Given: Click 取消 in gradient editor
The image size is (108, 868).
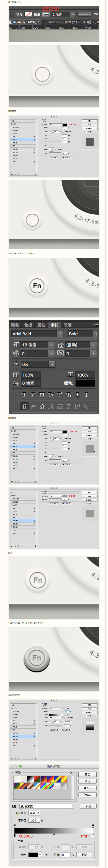Looking at the screenshot, I should point(87,781).
